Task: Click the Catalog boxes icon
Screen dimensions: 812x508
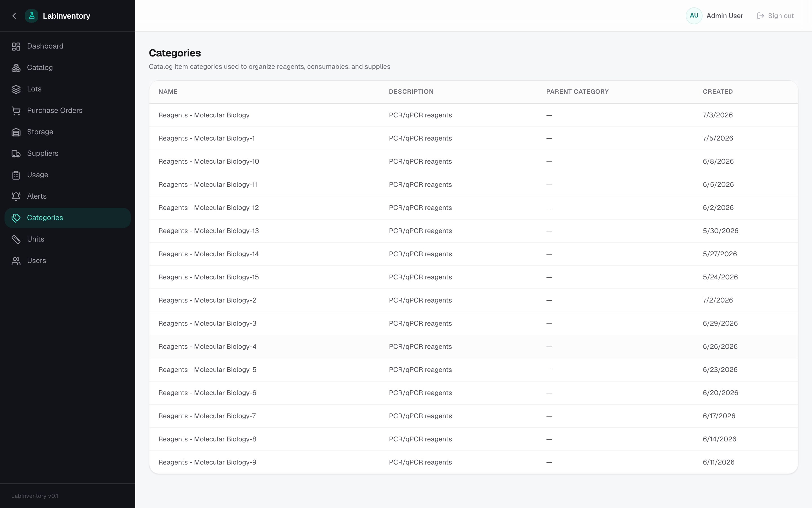Action: point(16,68)
